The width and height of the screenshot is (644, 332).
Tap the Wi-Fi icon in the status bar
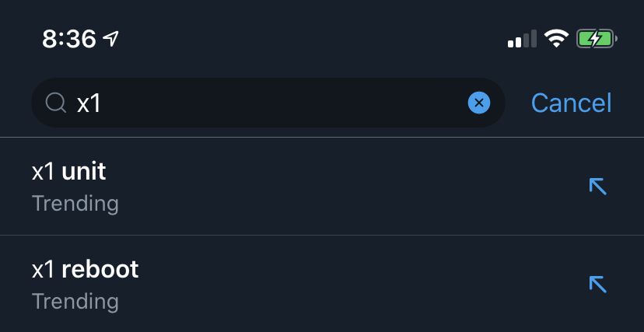pyautogui.click(x=556, y=38)
